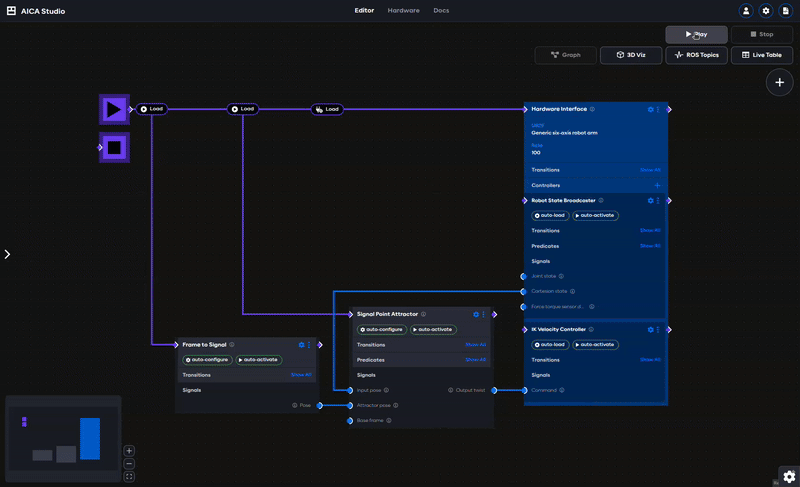
Task: Click the round plus add-component button
Action: pos(779,83)
